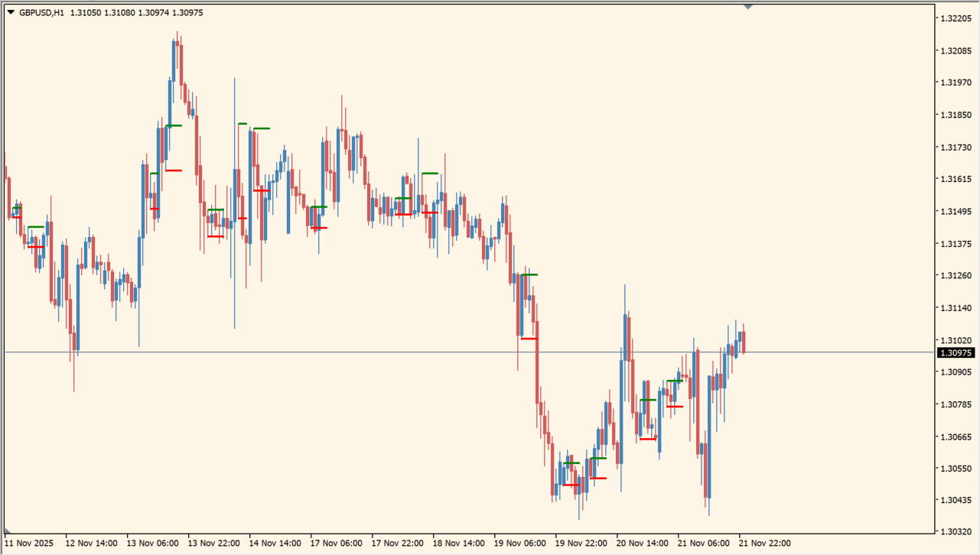Click the red marker line near 1.31020
The width and height of the screenshot is (980, 555).
[529, 338]
